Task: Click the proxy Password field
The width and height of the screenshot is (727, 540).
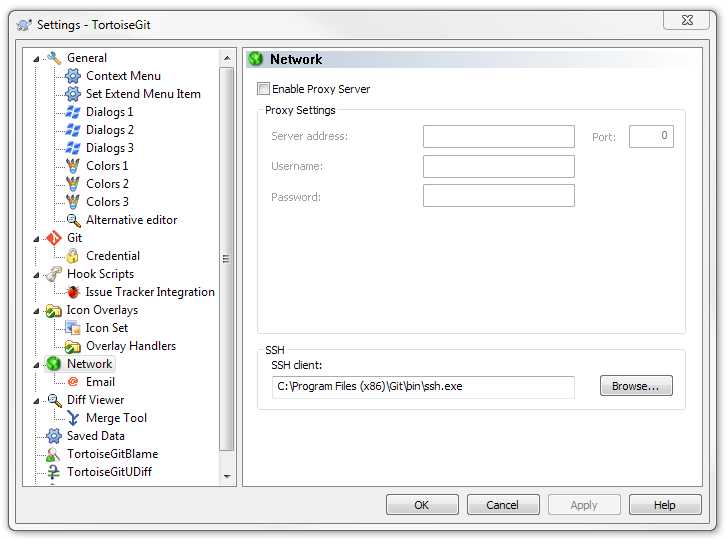Action: (x=498, y=196)
